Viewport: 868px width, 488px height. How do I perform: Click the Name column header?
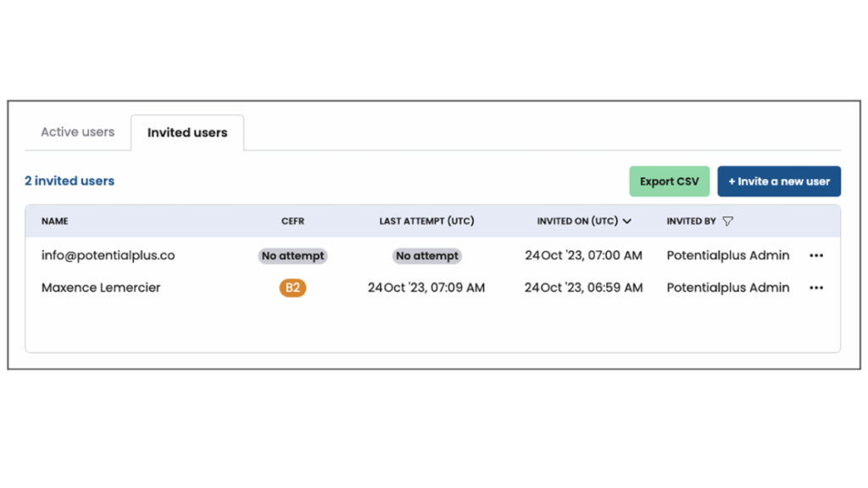click(55, 221)
